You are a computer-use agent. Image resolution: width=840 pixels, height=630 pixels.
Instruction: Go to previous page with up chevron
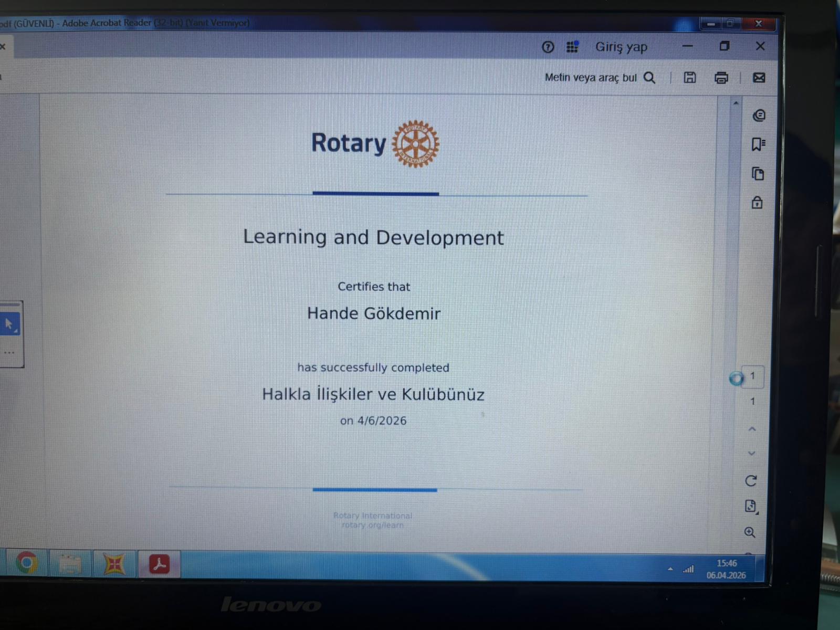tap(752, 429)
